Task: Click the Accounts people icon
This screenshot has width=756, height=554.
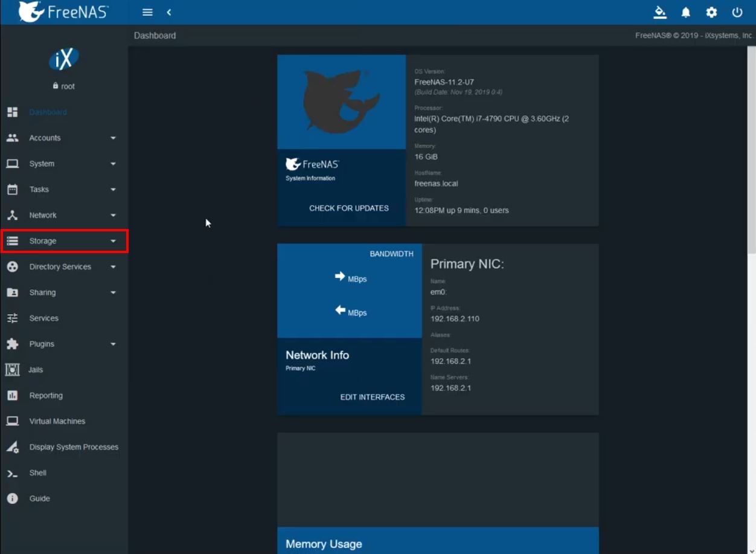Action: [12, 138]
